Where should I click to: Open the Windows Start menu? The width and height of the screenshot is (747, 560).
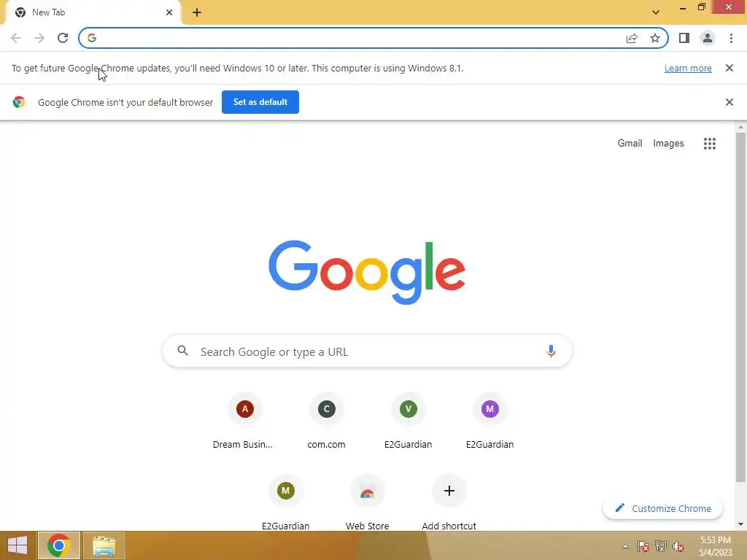click(18, 545)
